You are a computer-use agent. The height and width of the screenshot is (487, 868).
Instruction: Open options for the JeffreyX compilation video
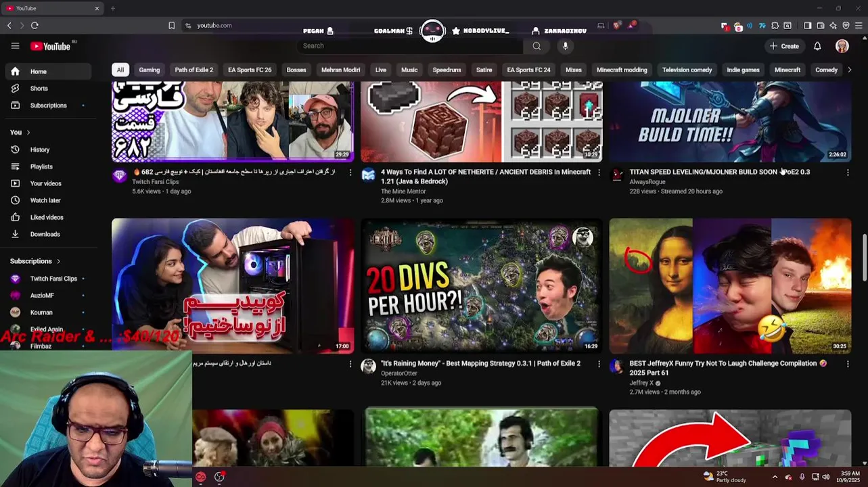click(x=848, y=364)
